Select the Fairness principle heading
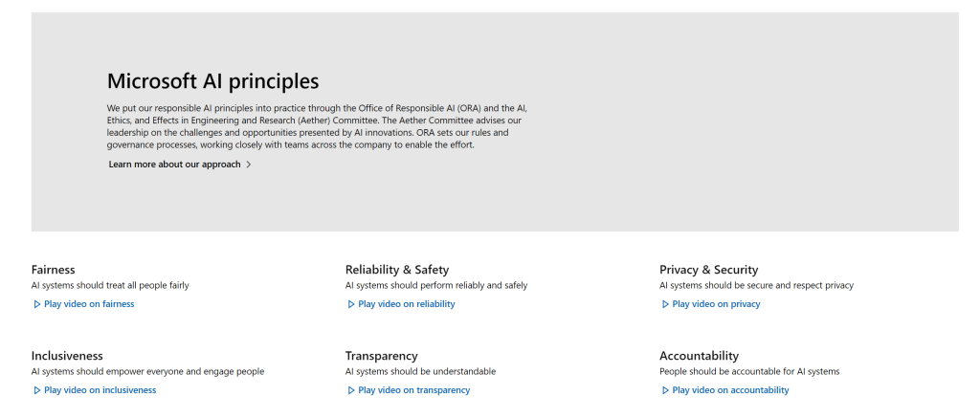The height and width of the screenshot is (418, 980). tap(53, 270)
